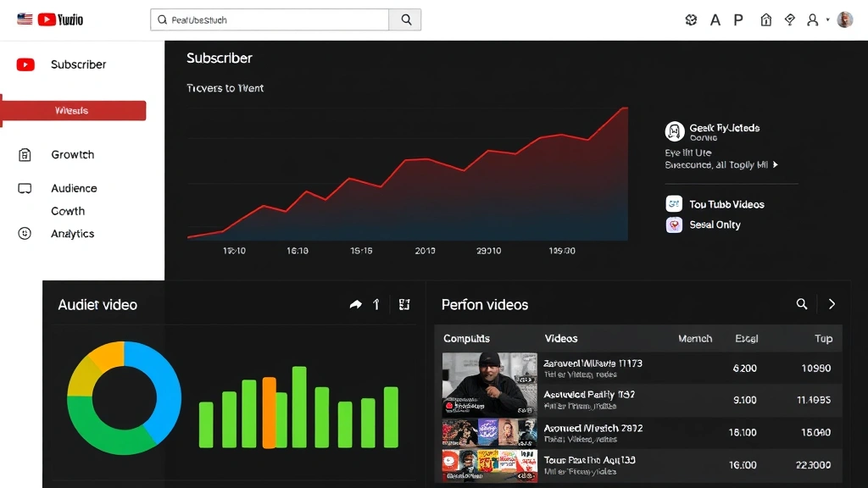The width and height of the screenshot is (868, 488).
Task: Open the search icon in the Perfon videos panel
Action: coord(802,303)
